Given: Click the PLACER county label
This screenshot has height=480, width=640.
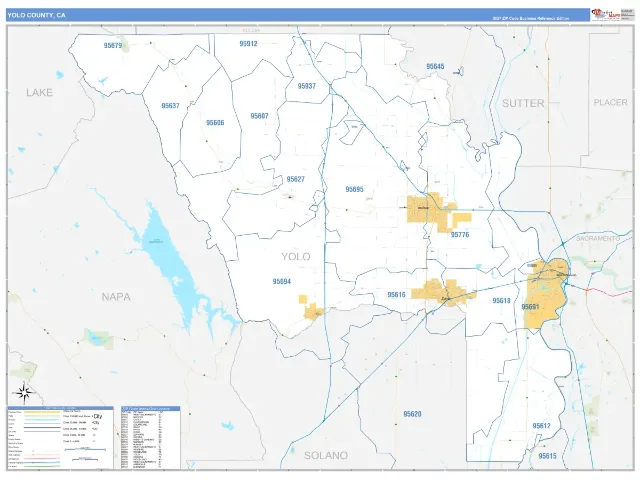Looking at the screenshot, I should (x=610, y=102).
